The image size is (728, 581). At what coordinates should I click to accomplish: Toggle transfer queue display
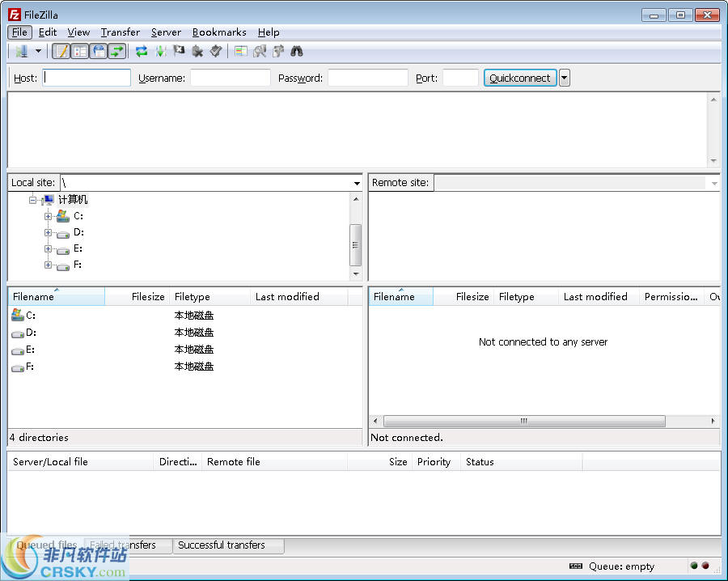[117, 51]
